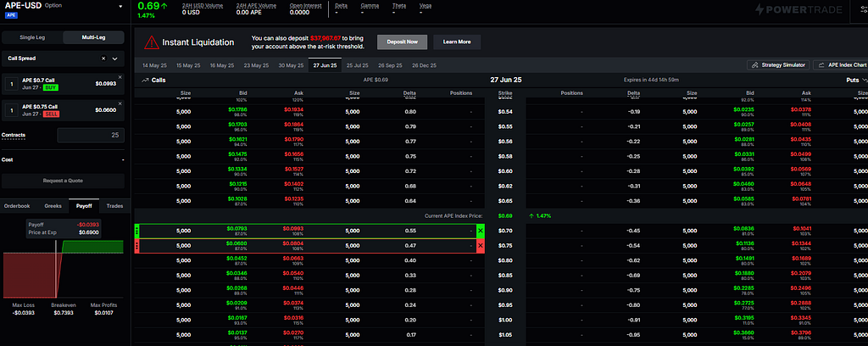
Task: Edit quantity box of APE $0.7 Call leg
Action: [10, 84]
